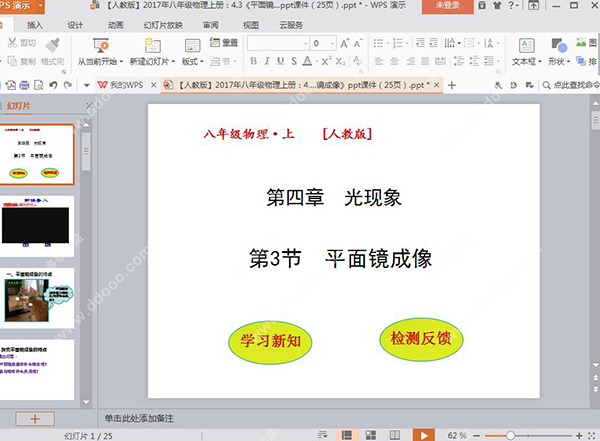Click zoom out minus button
Image resolution: width=600 pixels, height=441 pixels.
476,436
